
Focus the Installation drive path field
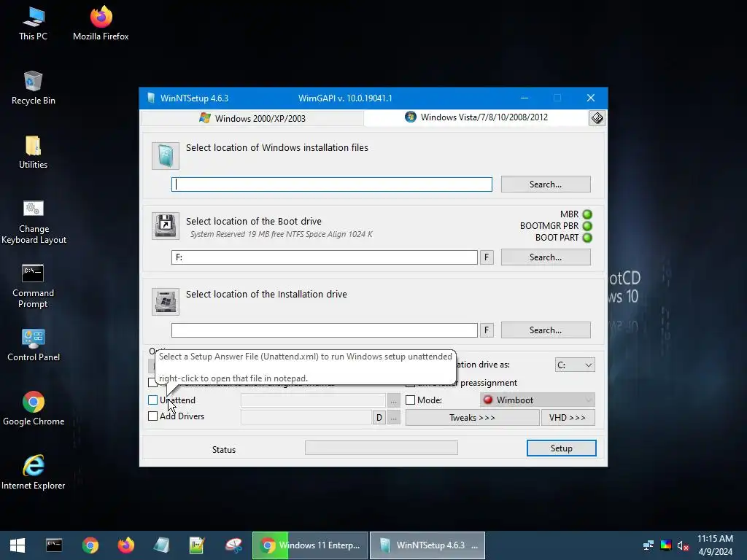click(x=325, y=330)
